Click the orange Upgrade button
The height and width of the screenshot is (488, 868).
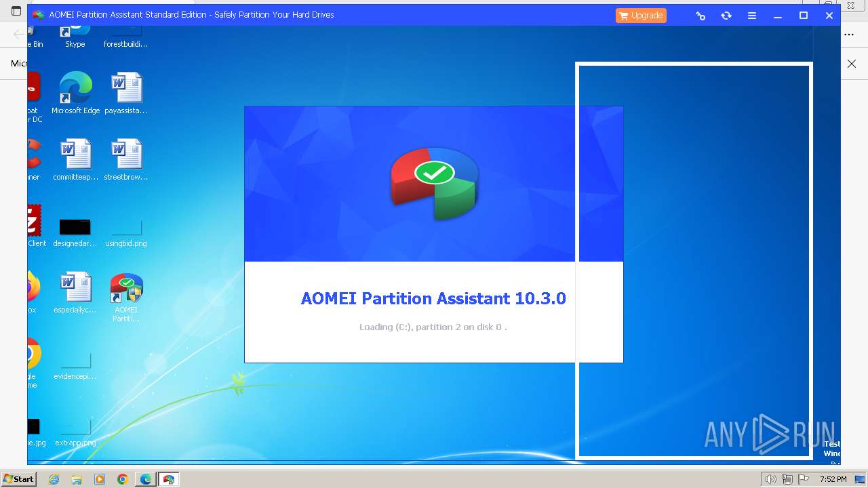point(641,16)
